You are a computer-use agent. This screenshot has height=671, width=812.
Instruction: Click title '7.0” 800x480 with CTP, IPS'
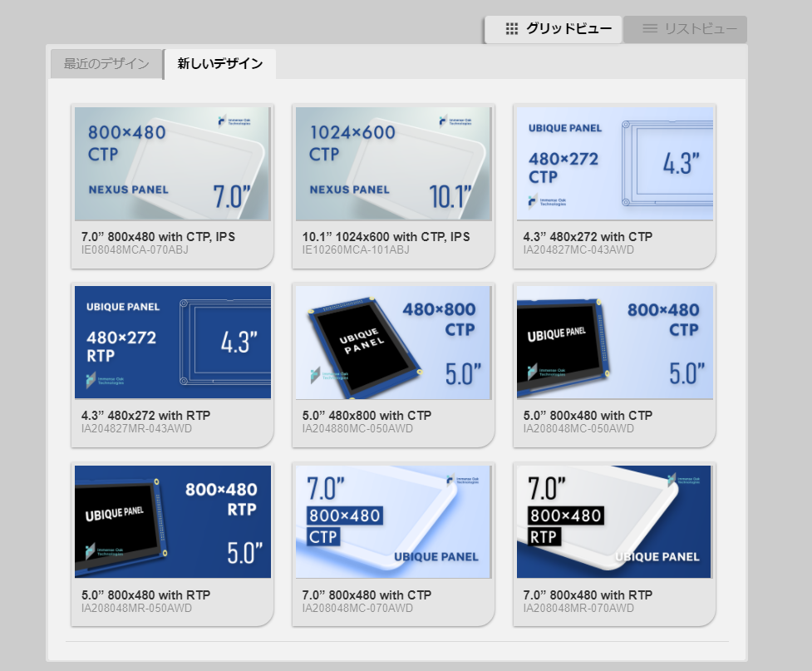click(x=158, y=237)
